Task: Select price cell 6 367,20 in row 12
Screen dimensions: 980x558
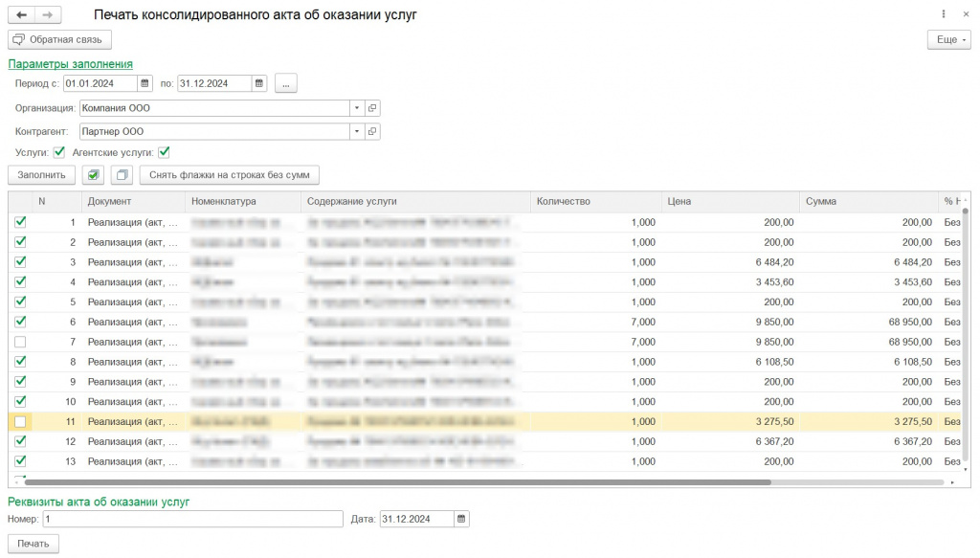Action: pyautogui.click(x=730, y=441)
